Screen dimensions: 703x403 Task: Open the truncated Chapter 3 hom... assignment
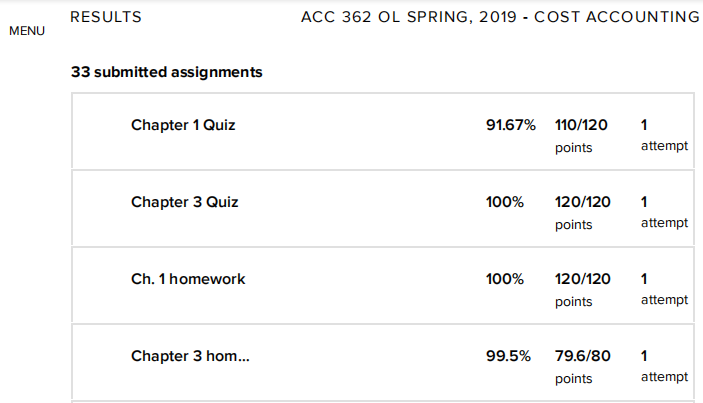190,356
